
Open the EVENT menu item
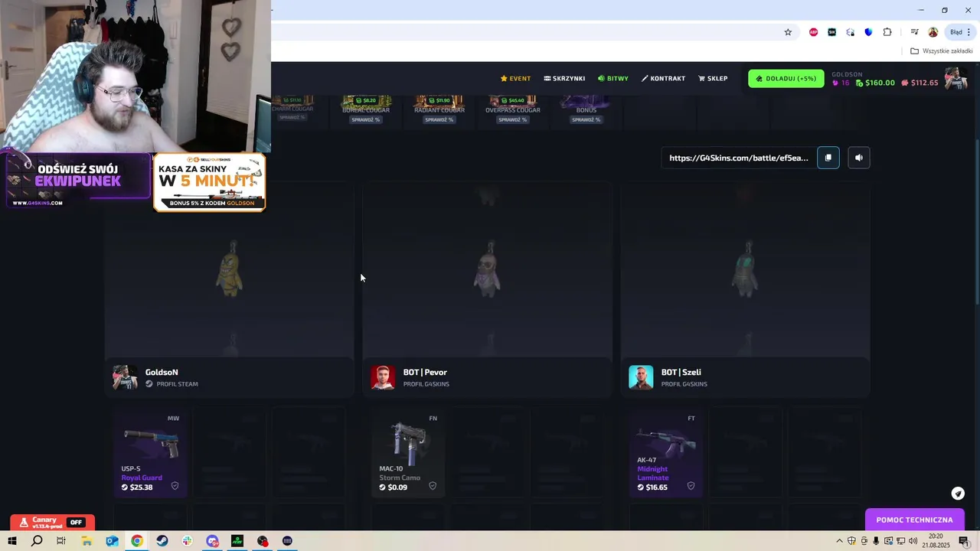[515, 78]
